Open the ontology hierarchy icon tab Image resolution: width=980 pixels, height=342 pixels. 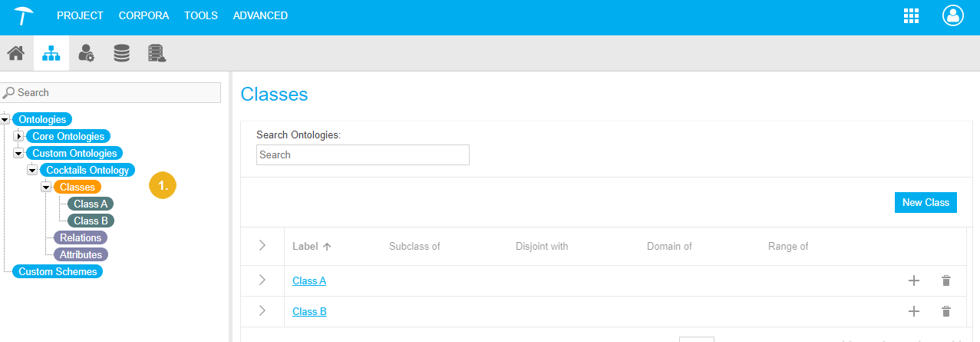click(51, 54)
